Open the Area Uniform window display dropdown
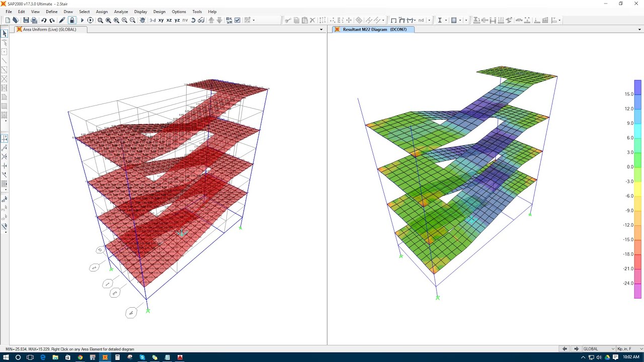The width and height of the screenshot is (644, 362). [321, 29]
